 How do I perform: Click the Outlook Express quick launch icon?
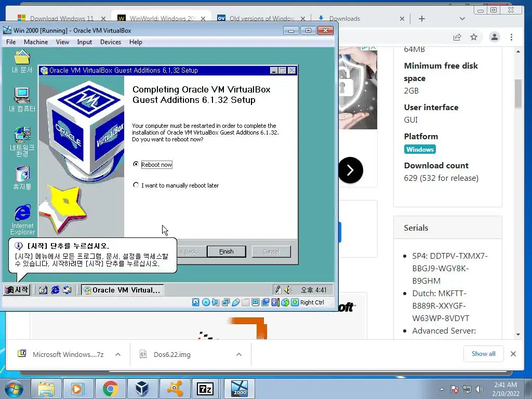pos(67,290)
